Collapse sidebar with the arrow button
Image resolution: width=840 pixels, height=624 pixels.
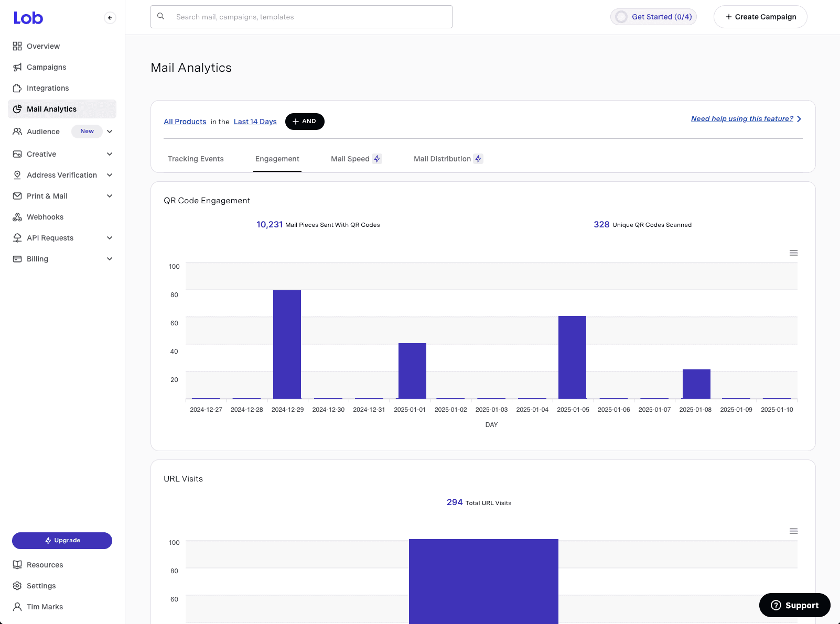point(110,18)
